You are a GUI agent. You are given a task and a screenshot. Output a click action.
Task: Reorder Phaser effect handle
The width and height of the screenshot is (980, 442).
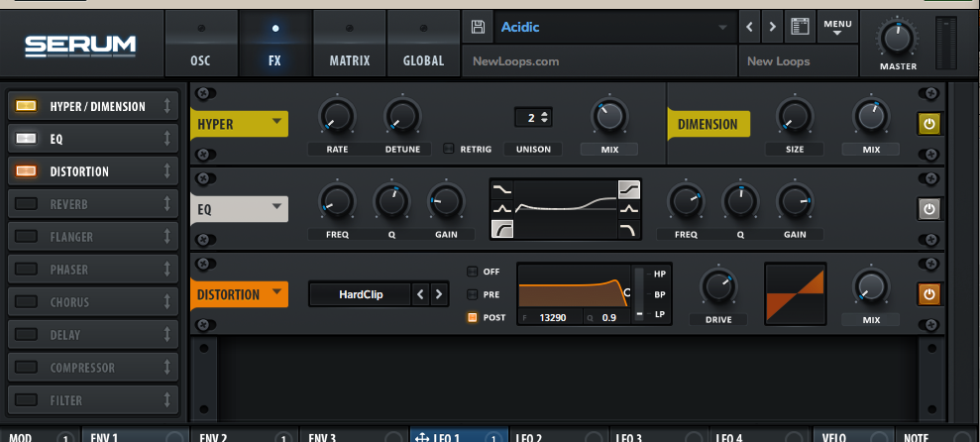[166, 270]
